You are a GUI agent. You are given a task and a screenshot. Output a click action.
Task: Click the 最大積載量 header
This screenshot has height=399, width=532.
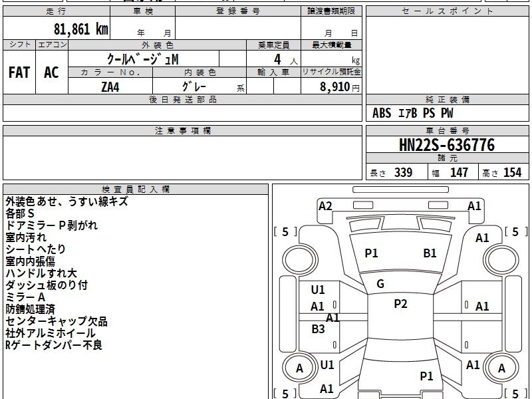[x=331, y=45]
